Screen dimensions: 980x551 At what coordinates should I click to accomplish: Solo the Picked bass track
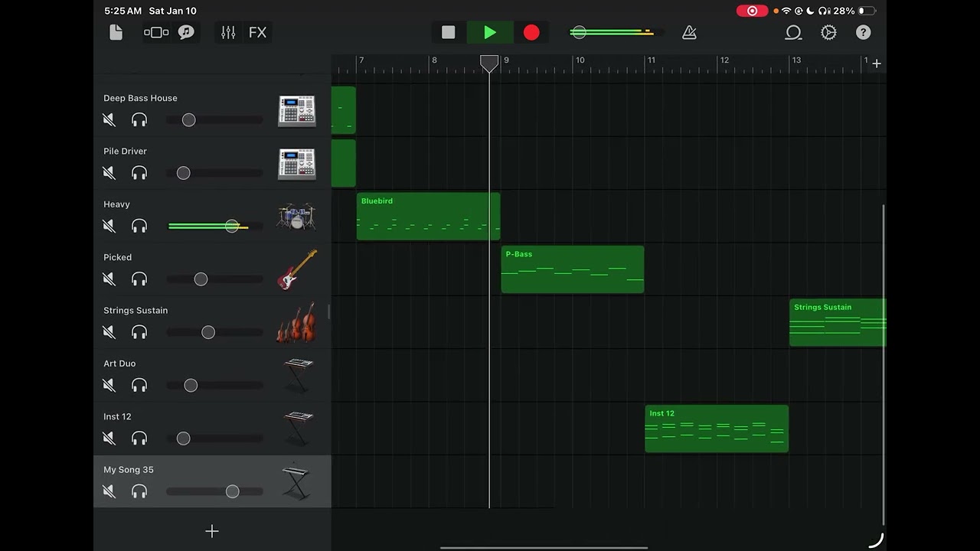coord(139,279)
